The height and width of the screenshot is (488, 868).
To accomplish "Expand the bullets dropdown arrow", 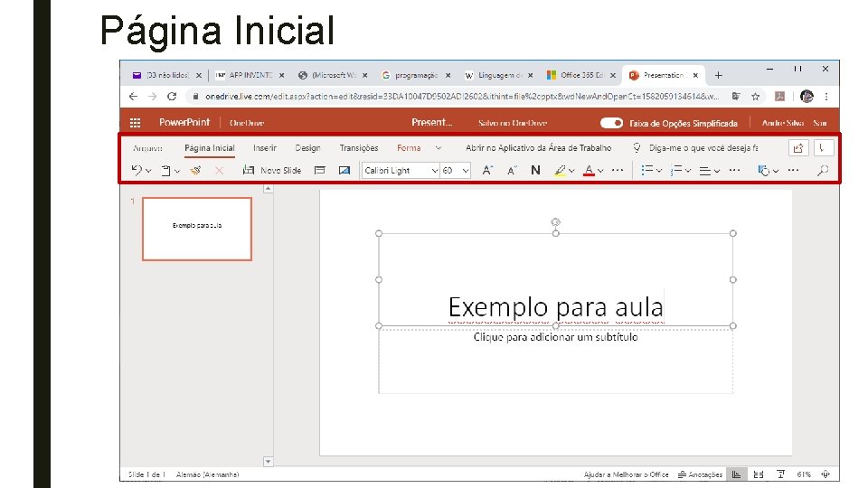I will (659, 171).
